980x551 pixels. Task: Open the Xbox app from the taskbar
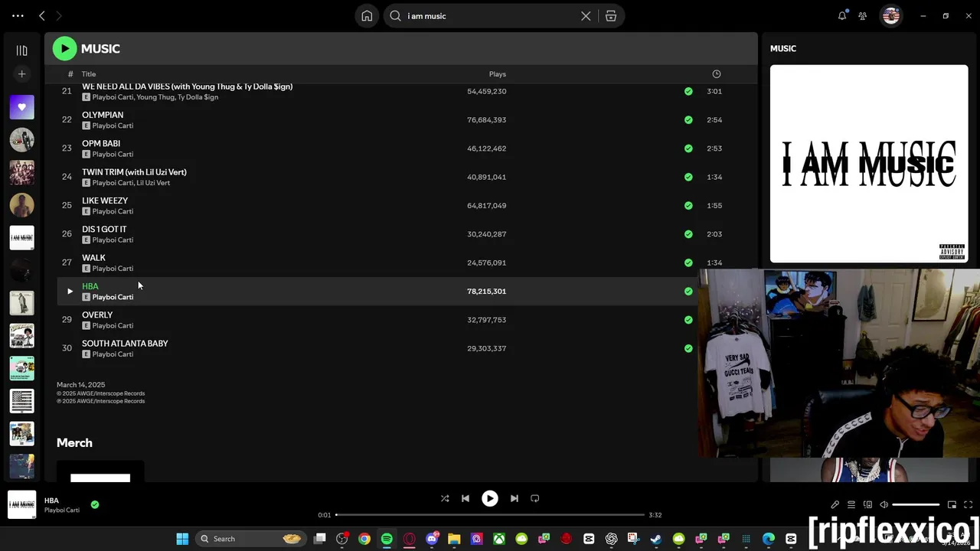point(499,539)
